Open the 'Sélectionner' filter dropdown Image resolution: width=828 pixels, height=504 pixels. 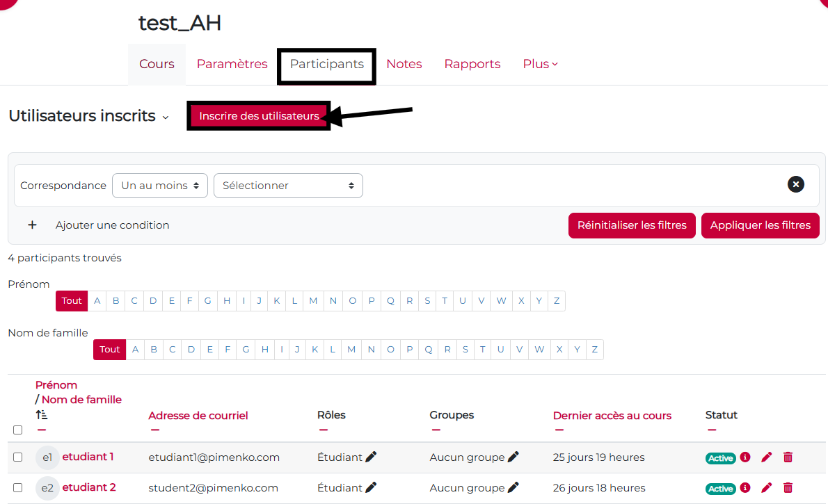coord(288,186)
